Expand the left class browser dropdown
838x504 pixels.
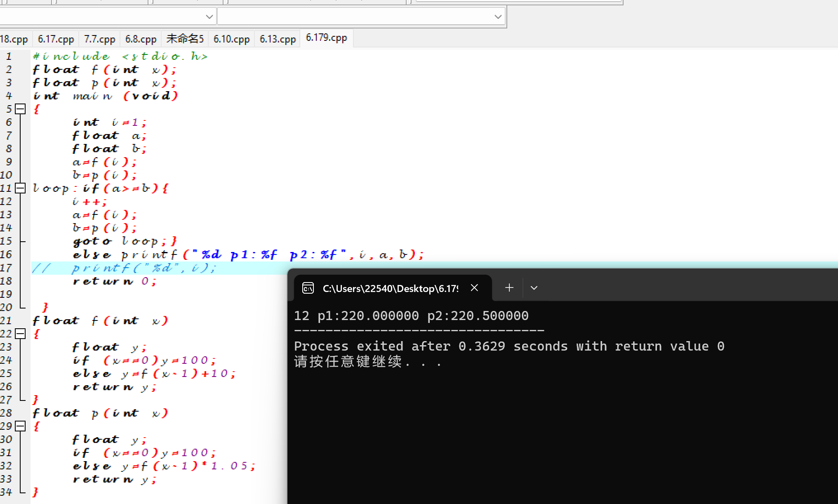(x=209, y=17)
